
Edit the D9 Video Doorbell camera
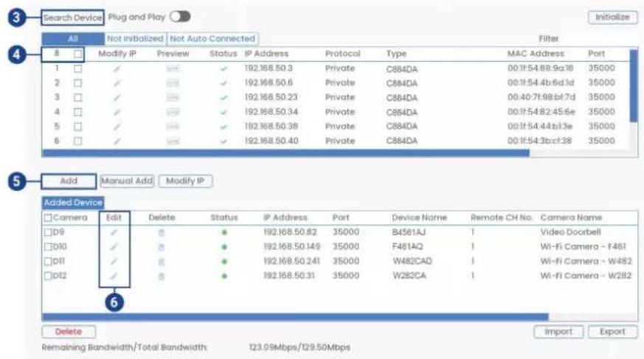pyautogui.click(x=114, y=233)
